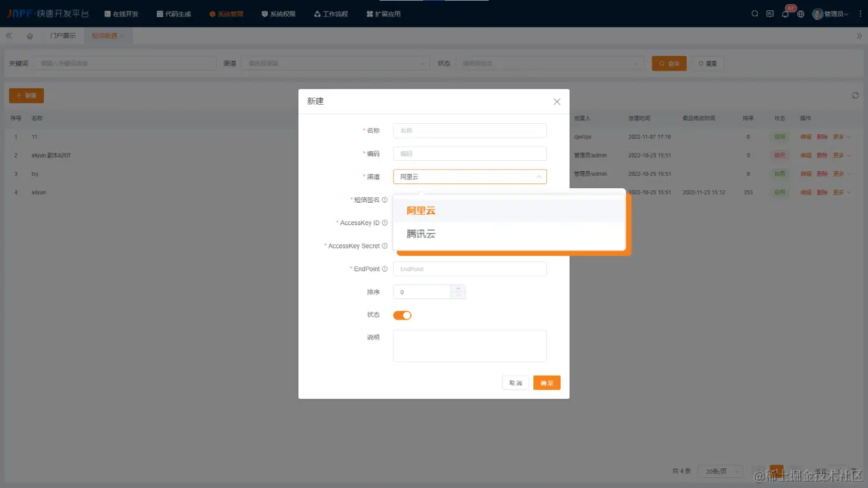Click the row named txy
The height and width of the screenshot is (488, 868).
(x=35, y=174)
